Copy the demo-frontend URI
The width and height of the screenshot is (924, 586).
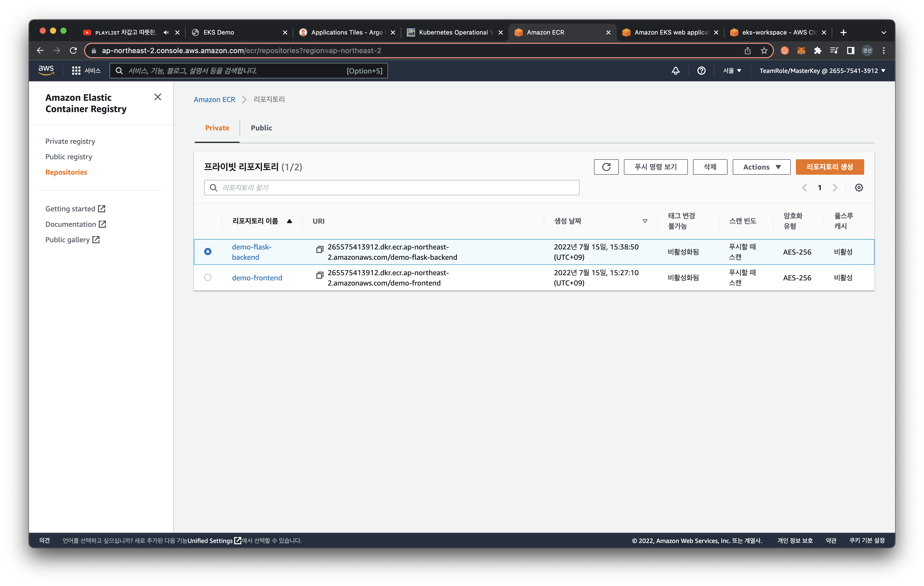pos(320,275)
